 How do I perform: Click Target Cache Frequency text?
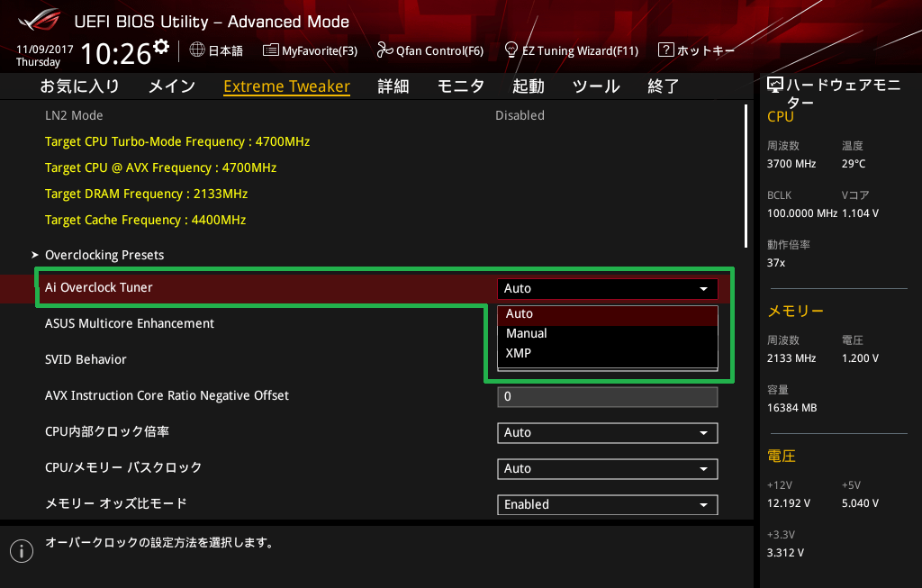click(145, 220)
